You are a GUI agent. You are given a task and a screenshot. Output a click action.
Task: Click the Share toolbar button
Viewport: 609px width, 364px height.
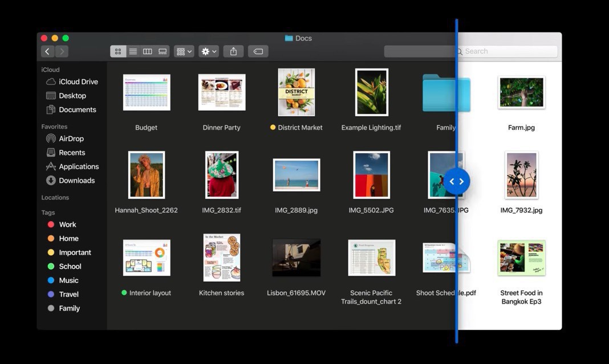(233, 52)
